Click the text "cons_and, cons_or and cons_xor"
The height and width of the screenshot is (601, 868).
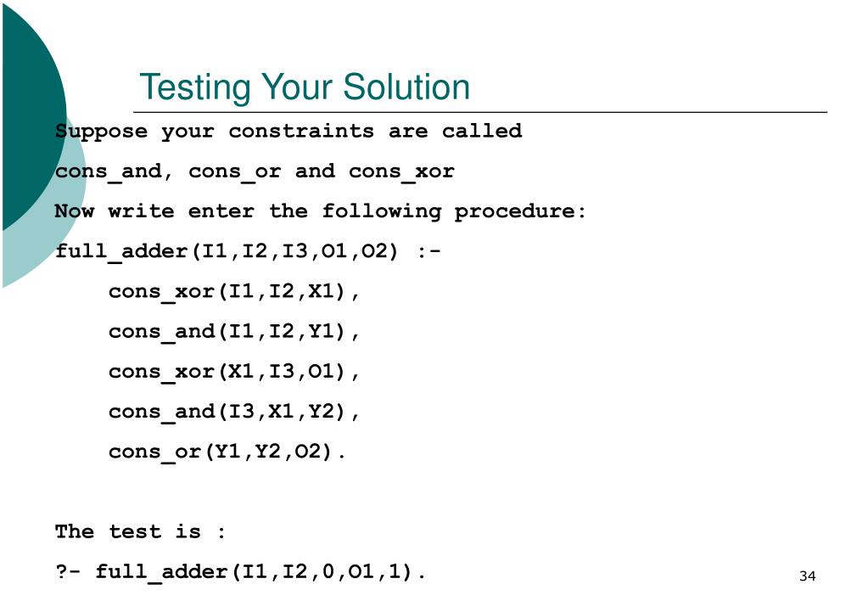click(x=255, y=171)
